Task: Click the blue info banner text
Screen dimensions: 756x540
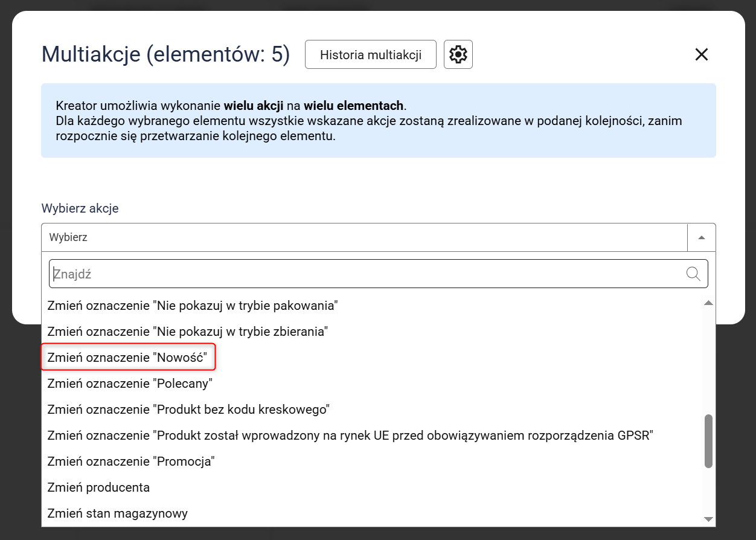Action: pos(368,121)
